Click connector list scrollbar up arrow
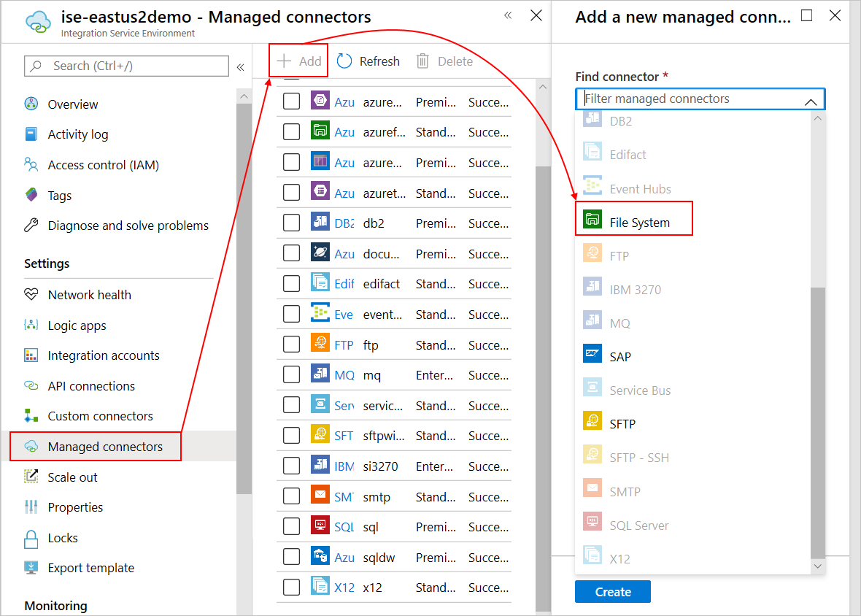The image size is (861, 616). click(543, 87)
